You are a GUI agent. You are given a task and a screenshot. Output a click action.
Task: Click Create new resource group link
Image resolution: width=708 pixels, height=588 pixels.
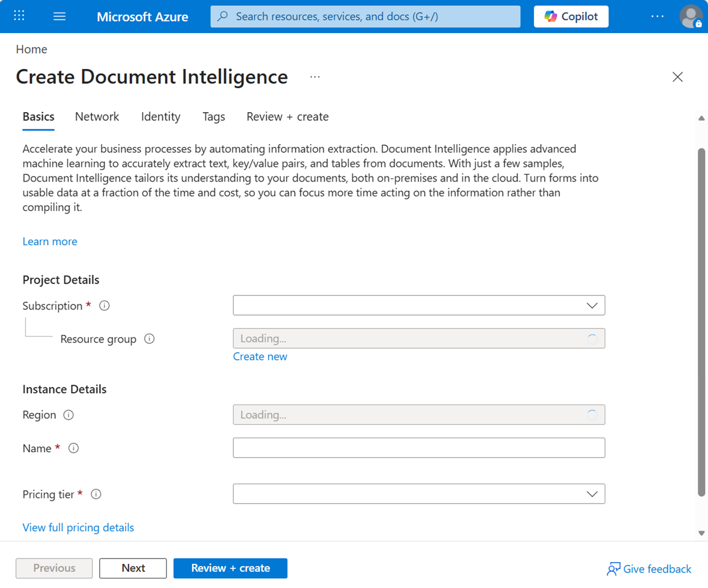[260, 356]
